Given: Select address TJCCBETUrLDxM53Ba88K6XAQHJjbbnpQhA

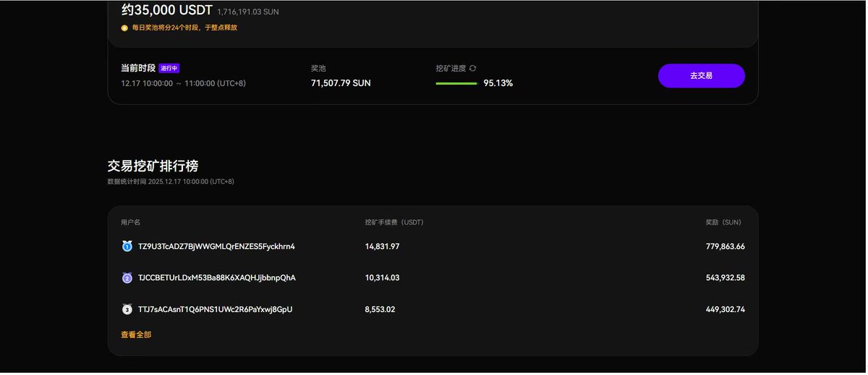Looking at the screenshot, I should [216, 278].
